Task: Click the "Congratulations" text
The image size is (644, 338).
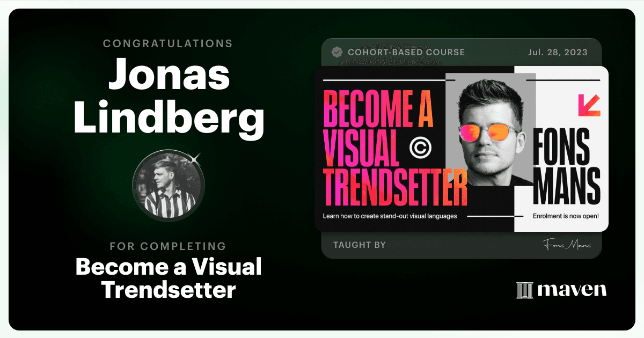Action: tap(168, 43)
